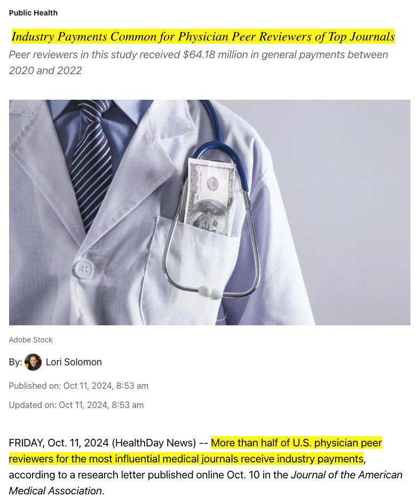The height and width of the screenshot is (504, 420).
Task: Click the striped tie in the photo
Action: click(91, 164)
